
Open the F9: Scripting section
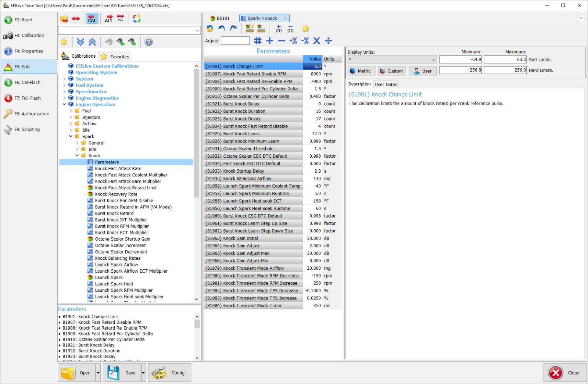[29, 129]
